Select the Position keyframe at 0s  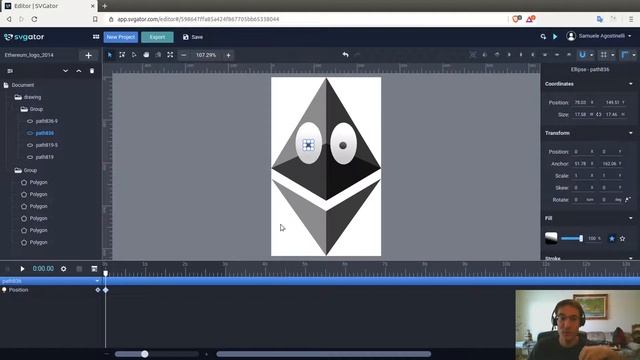(x=106, y=290)
